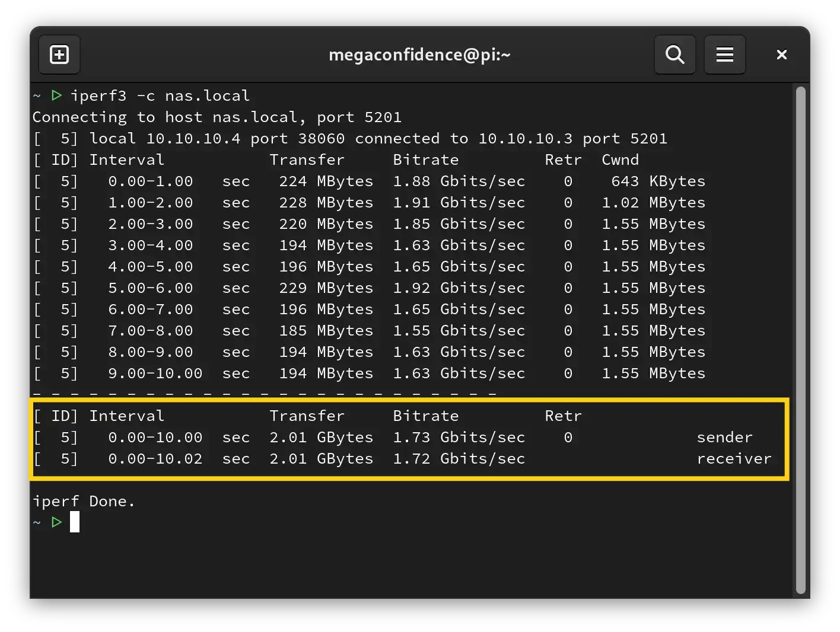Click the summary interval 0.00-10.02
The width and height of the screenshot is (840, 632).
pyautogui.click(x=155, y=458)
